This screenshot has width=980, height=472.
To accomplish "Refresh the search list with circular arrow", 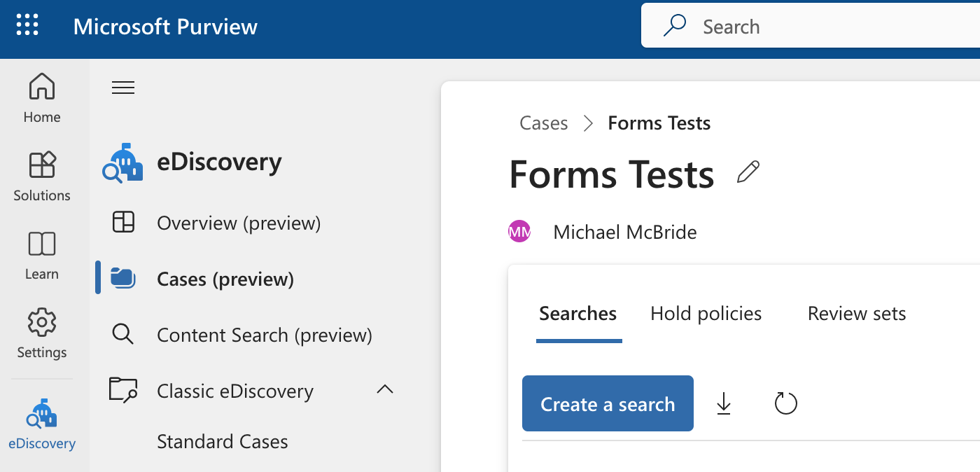I will (786, 403).
